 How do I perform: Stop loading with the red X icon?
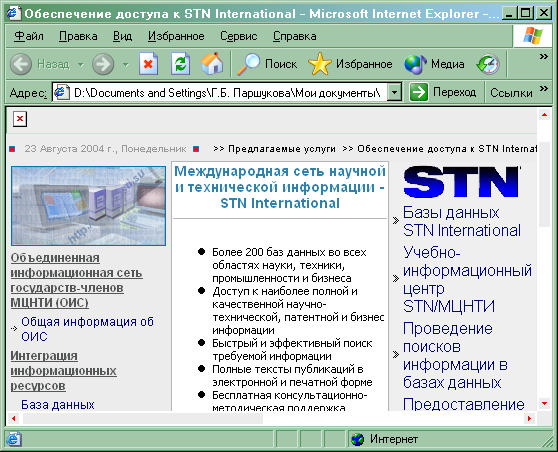148,64
